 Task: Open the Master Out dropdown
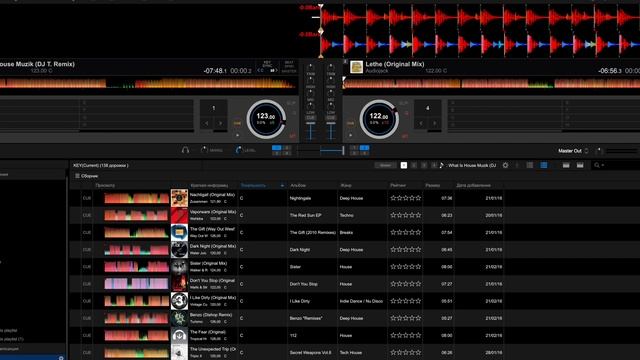point(573,151)
